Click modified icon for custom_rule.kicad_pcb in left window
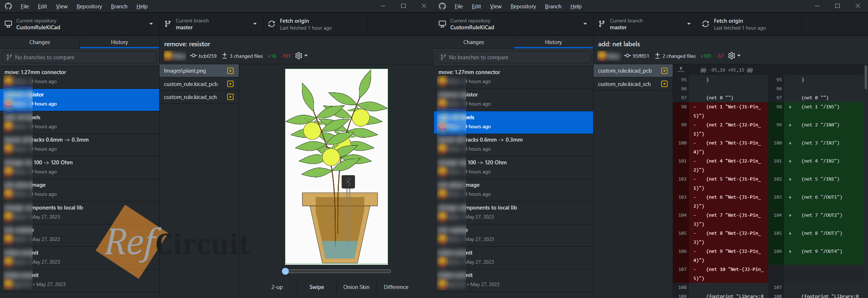The width and height of the screenshot is (868, 298). tap(230, 84)
